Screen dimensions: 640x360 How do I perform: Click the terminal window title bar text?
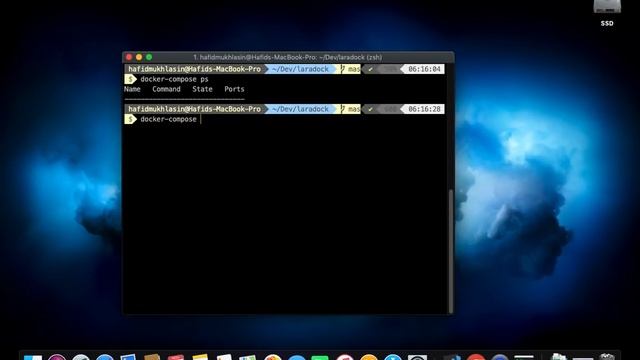[288, 57]
